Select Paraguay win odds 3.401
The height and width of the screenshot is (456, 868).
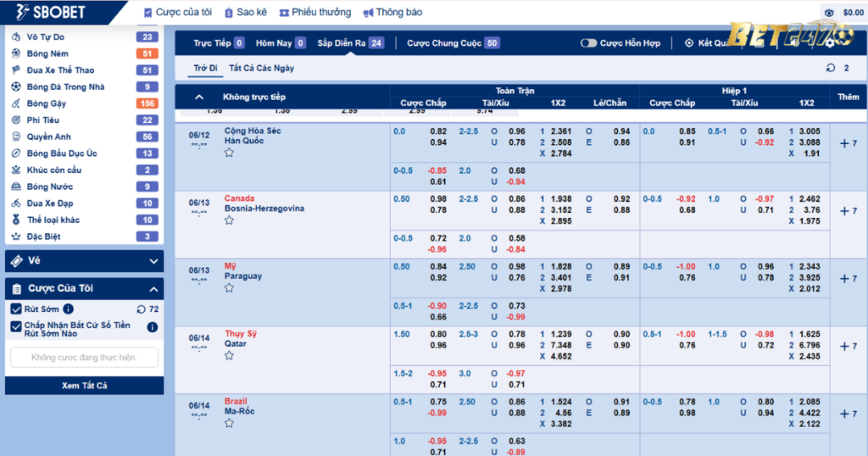click(x=561, y=278)
